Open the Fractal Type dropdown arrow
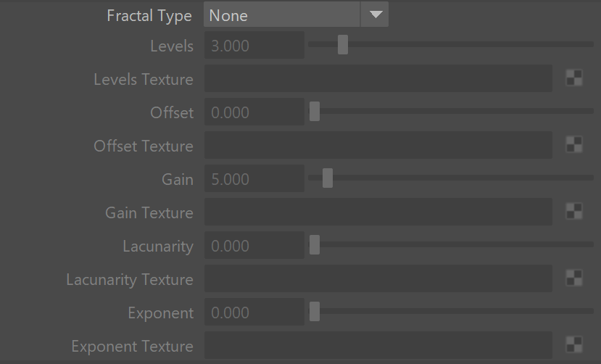 tap(376, 15)
